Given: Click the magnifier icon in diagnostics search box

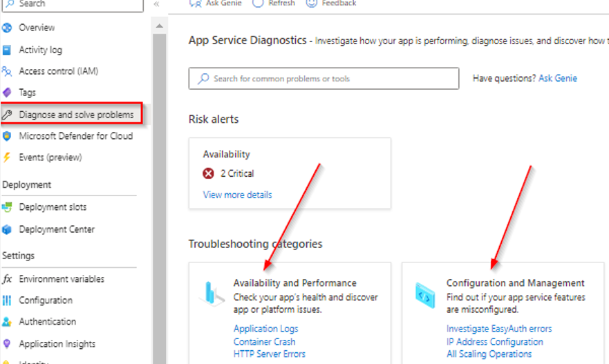Looking at the screenshot, I should [x=203, y=78].
